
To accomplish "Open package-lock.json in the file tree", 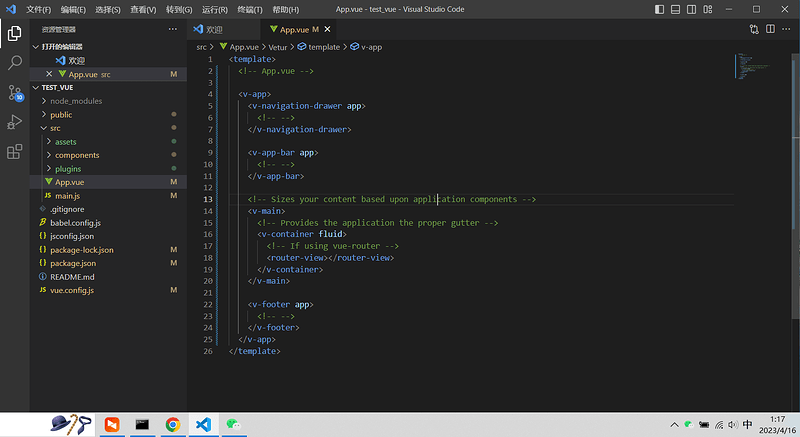I will click(x=82, y=250).
